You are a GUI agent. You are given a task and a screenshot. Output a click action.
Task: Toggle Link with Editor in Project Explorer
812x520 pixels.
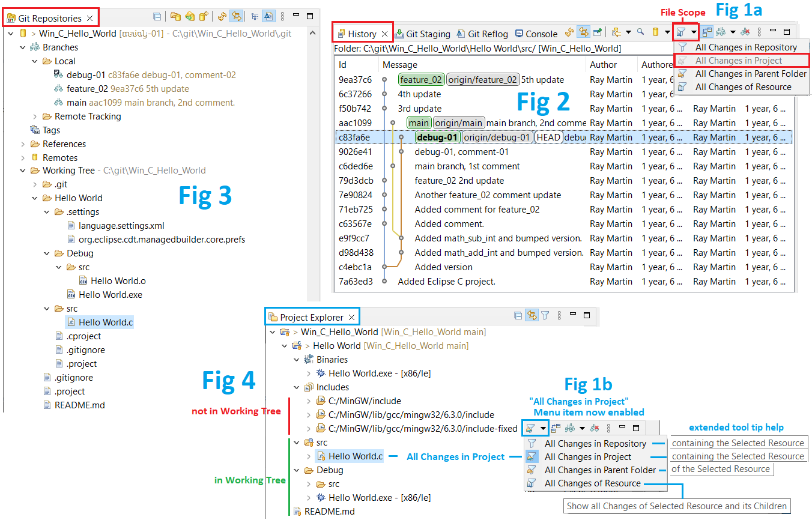tap(532, 315)
